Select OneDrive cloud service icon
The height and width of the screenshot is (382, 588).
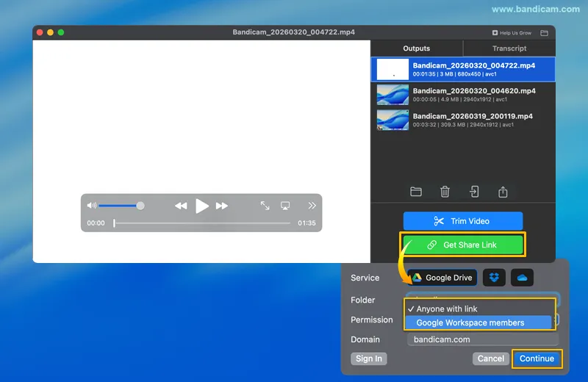click(x=522, y=278)
